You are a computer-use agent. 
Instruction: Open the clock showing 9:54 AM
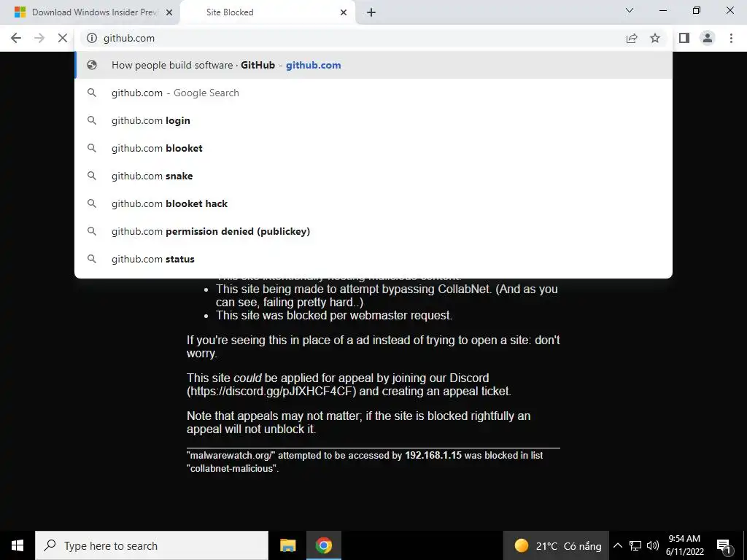pos(684,545)
